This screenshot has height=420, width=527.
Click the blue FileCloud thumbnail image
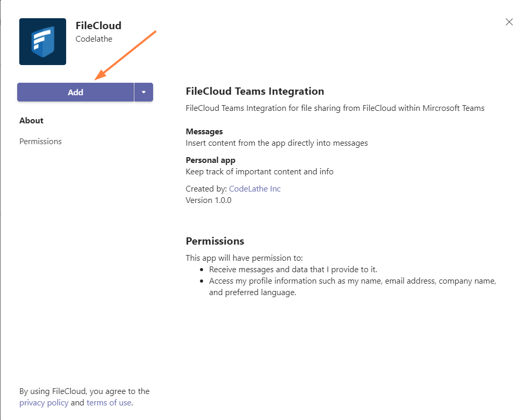click(x=42, y=42)
